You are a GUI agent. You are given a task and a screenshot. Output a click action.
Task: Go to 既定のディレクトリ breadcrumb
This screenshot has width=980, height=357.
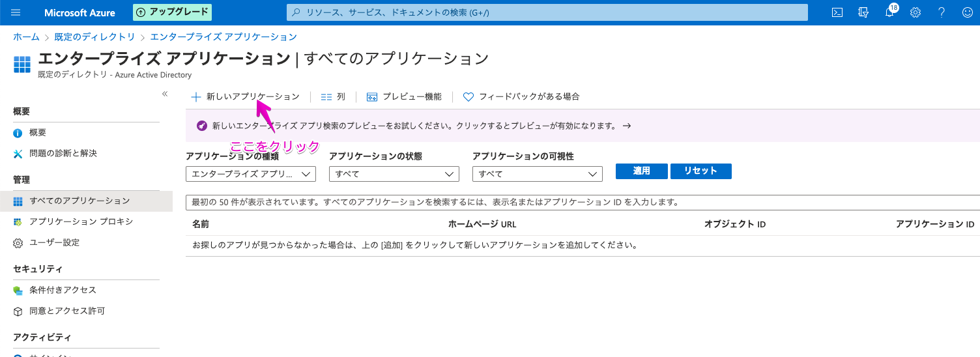coord(95,37)
